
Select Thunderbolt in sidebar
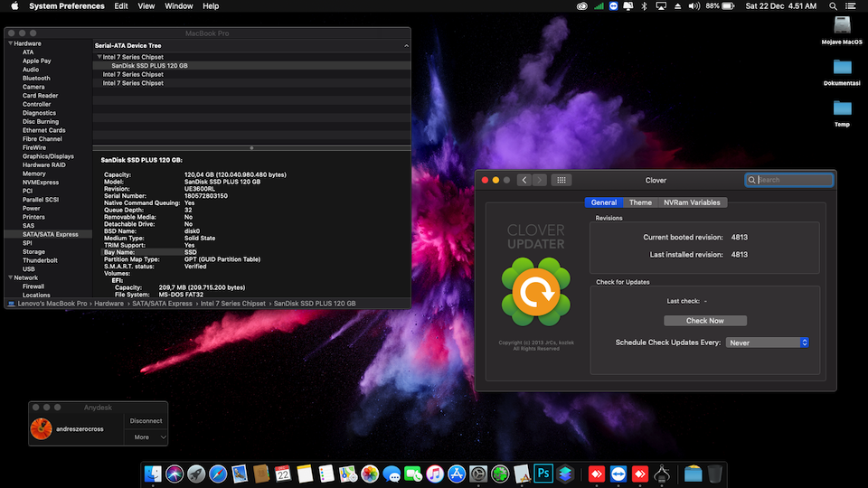(x=40, y=260)
